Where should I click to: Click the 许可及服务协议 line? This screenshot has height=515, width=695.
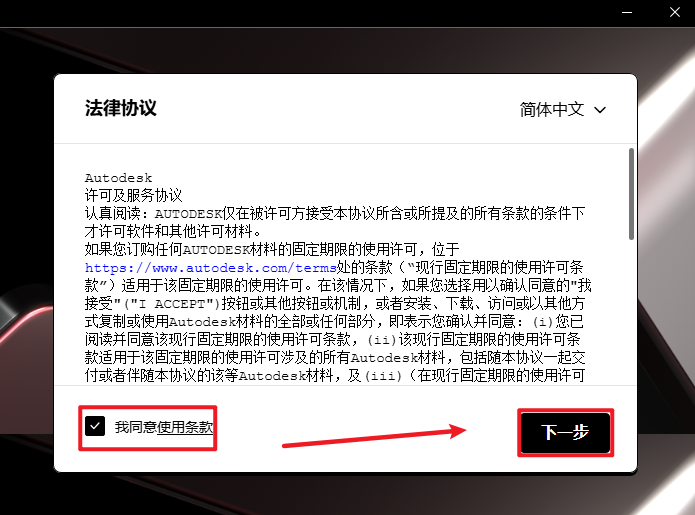coord(133,195)
